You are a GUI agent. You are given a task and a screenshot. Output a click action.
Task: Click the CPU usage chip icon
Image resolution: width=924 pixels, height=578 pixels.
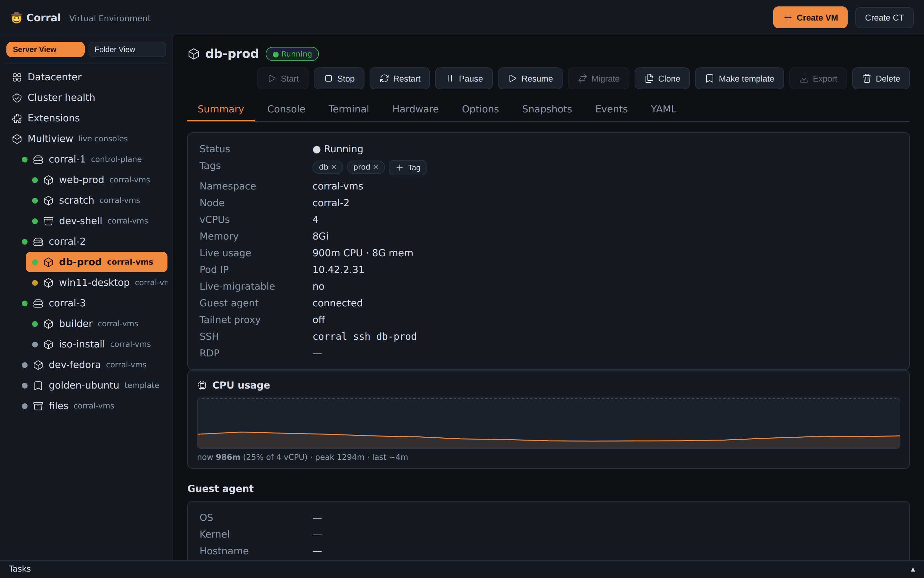(202, 385)
